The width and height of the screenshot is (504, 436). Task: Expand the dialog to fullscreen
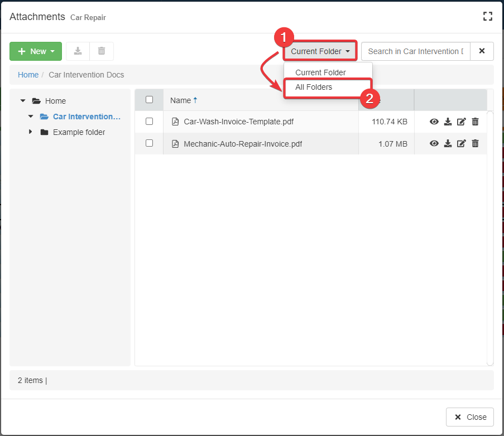click(487, 17)
